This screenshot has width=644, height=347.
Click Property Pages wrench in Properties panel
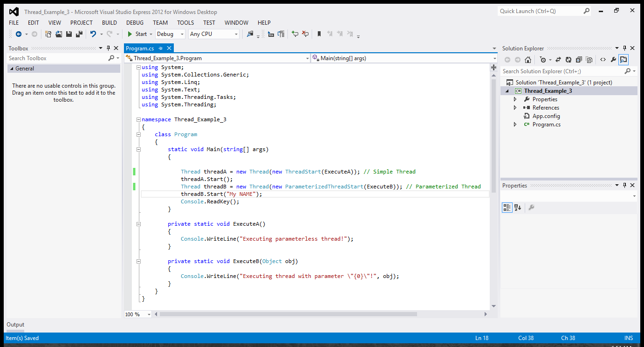[531, 208]
